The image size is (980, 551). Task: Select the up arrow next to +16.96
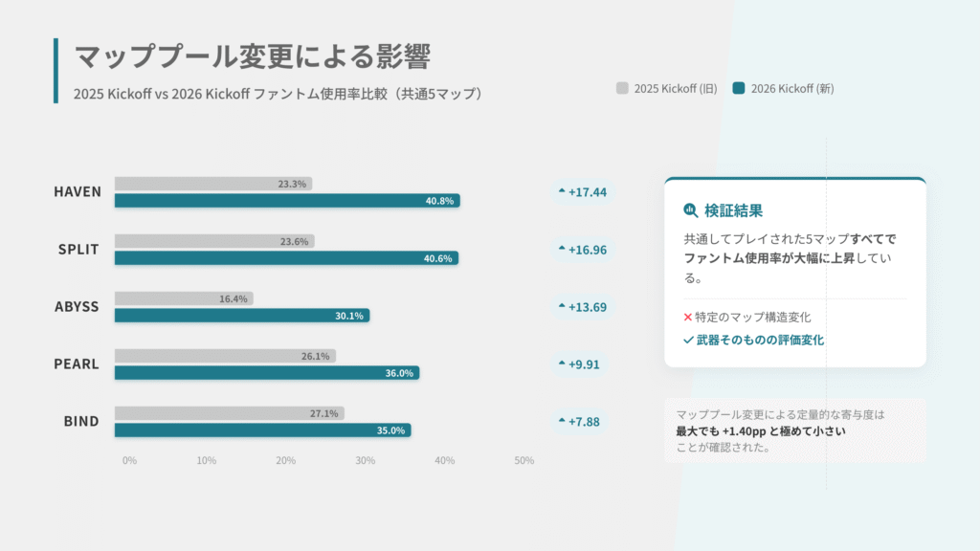coord(561,250)
